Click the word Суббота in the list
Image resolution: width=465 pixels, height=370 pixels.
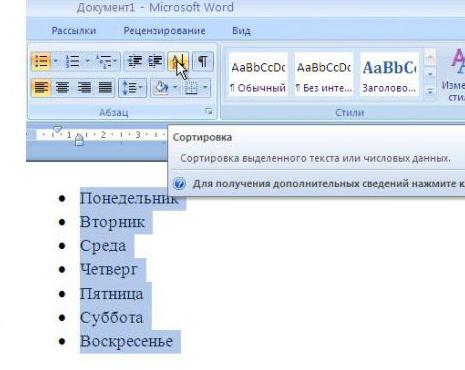point(112,317)
